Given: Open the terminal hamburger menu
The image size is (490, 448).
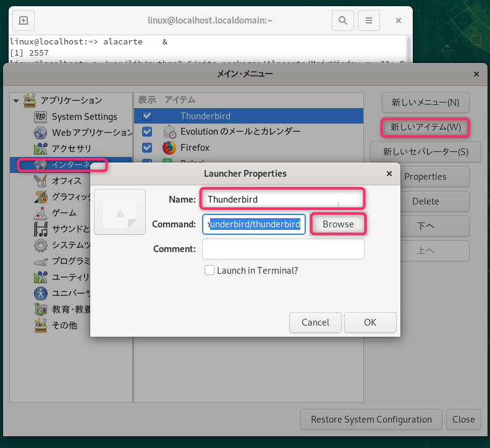Looking at the screenshot, I should 369,20.
